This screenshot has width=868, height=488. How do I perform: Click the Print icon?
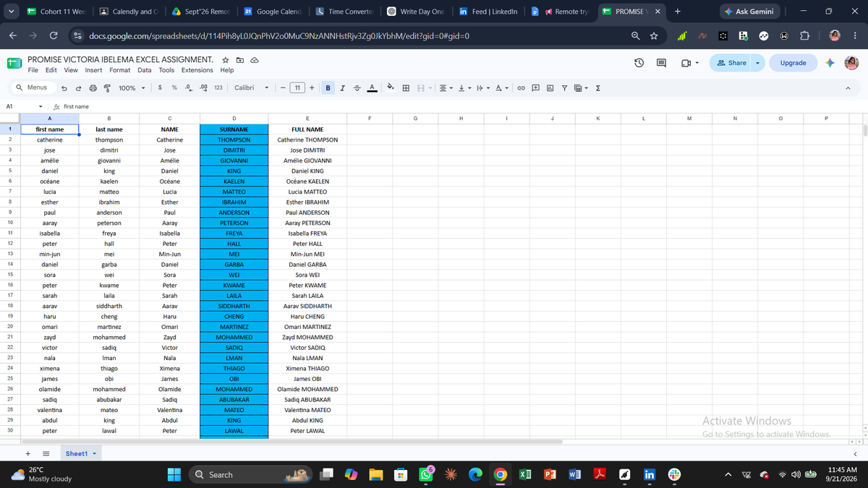click(x=94, y=87)
